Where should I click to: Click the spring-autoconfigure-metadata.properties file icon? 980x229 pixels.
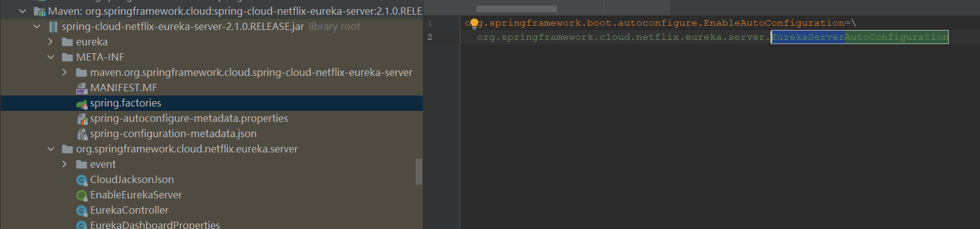pos(82,118)
